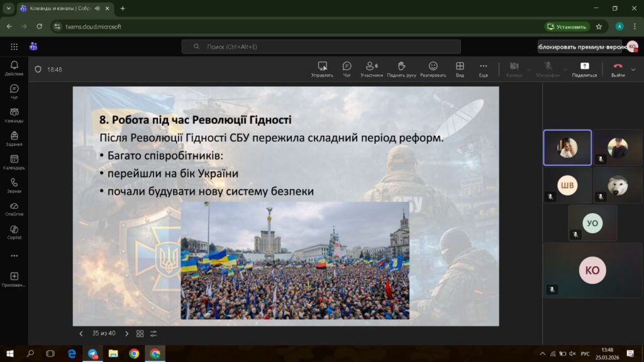Toggle the Микрофон mute state
Screen dimensions: 644x362
(548, 69)
